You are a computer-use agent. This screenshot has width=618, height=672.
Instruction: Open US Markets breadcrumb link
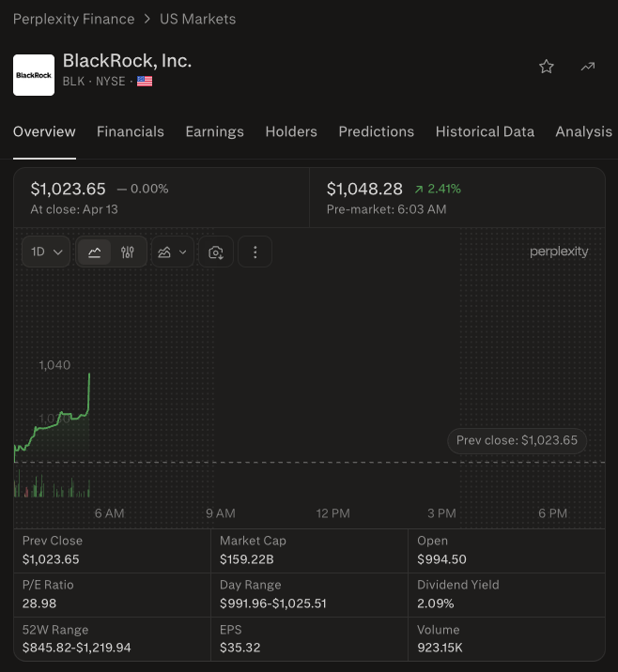click(x=198, y=19)
